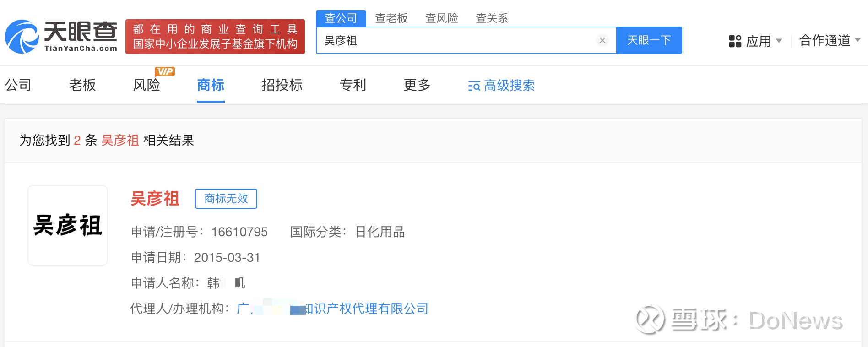This screenshot has height=347, width=868.
Task: Clear the search field with the X icon
Action: (x=602, y=40)
